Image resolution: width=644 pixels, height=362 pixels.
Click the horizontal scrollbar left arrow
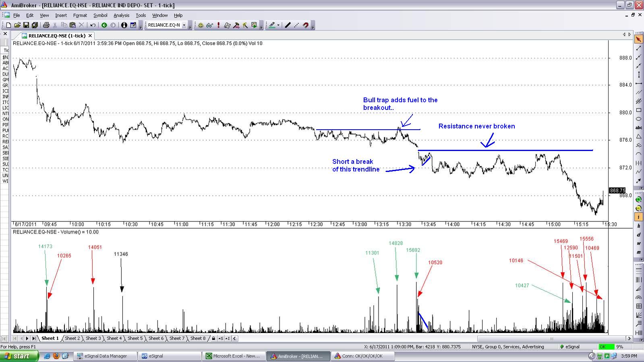[x=235, y=338]
